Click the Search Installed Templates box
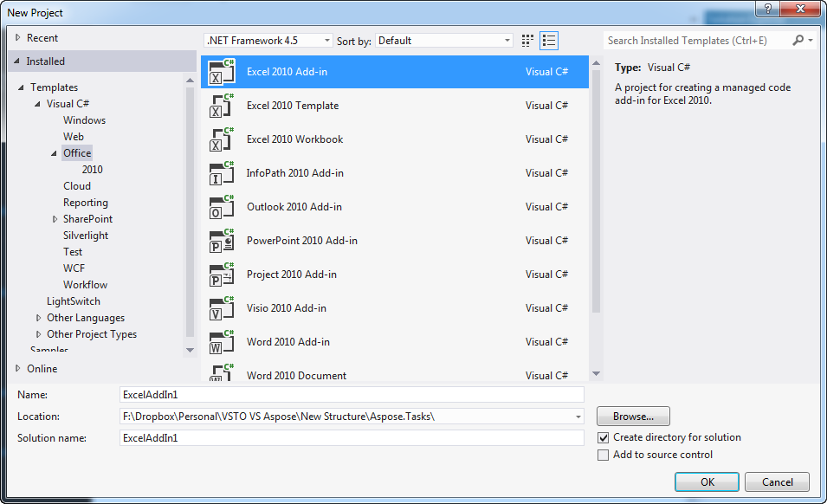The width and height of the screenshot is (827, 504). (x=696, y=41)
